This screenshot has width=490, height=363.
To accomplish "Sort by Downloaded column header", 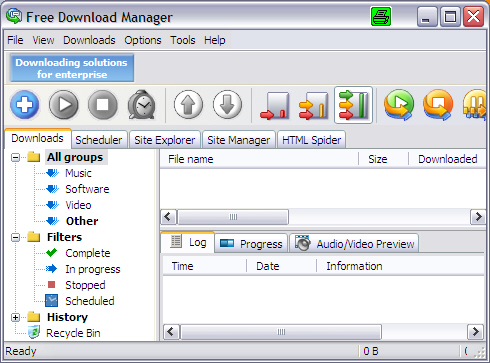I will [x=447, y=159].
